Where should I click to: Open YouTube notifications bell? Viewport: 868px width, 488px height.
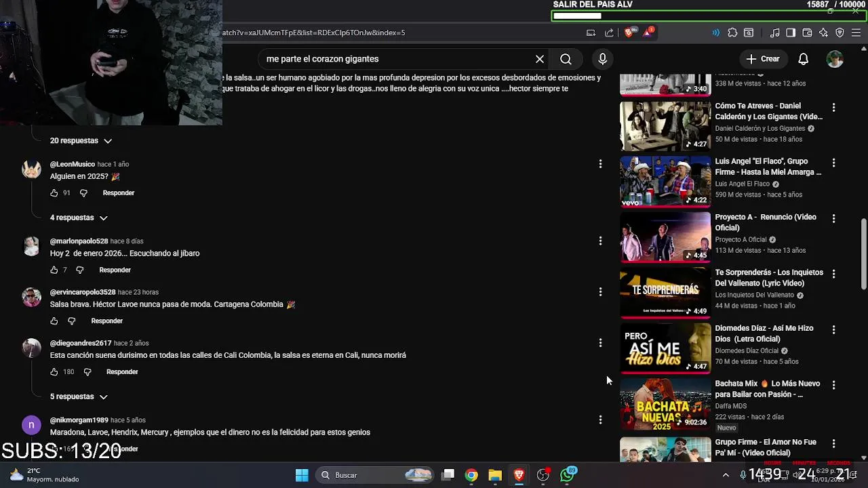coord(803,59)
